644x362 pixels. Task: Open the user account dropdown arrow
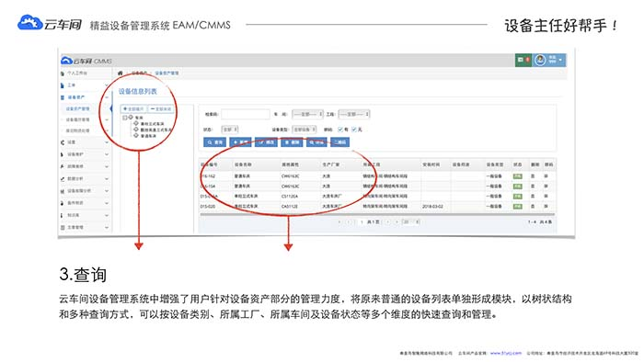(x=561, y=61)
